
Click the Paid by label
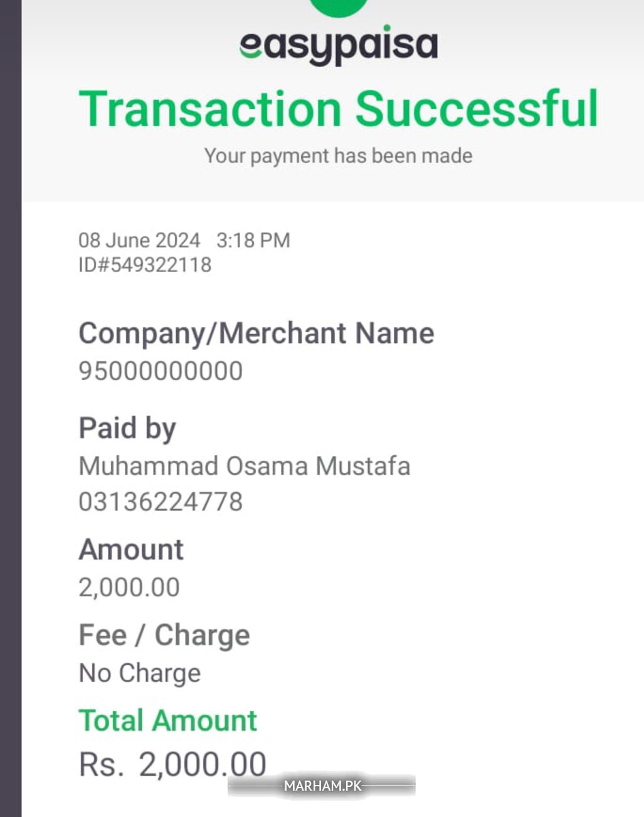[127, 428]
